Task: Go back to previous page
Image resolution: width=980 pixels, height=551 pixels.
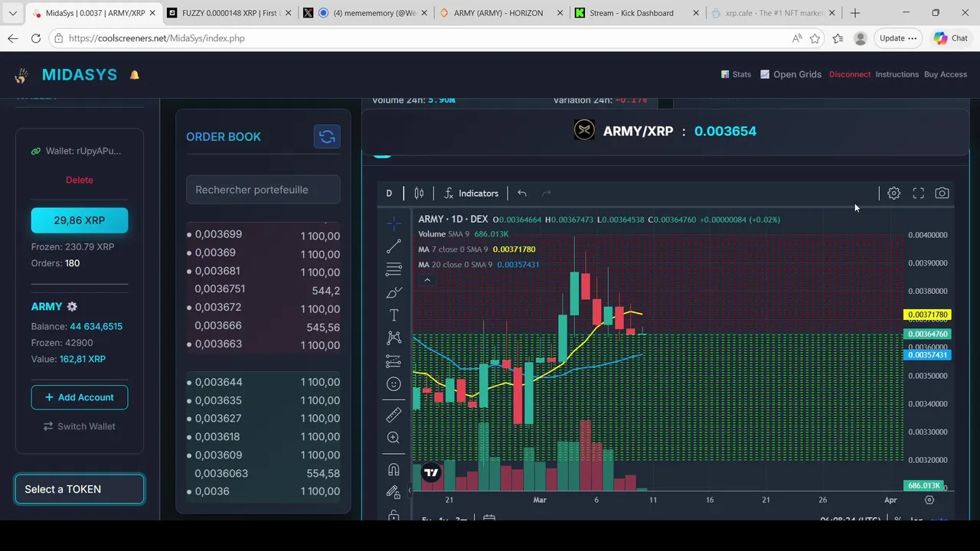Action: pyautogui.click(x=13, y=38)
